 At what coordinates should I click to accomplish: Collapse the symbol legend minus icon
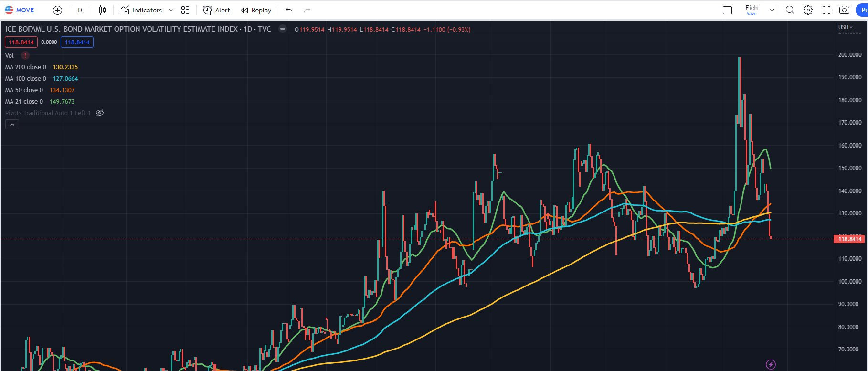click(283, 29)
